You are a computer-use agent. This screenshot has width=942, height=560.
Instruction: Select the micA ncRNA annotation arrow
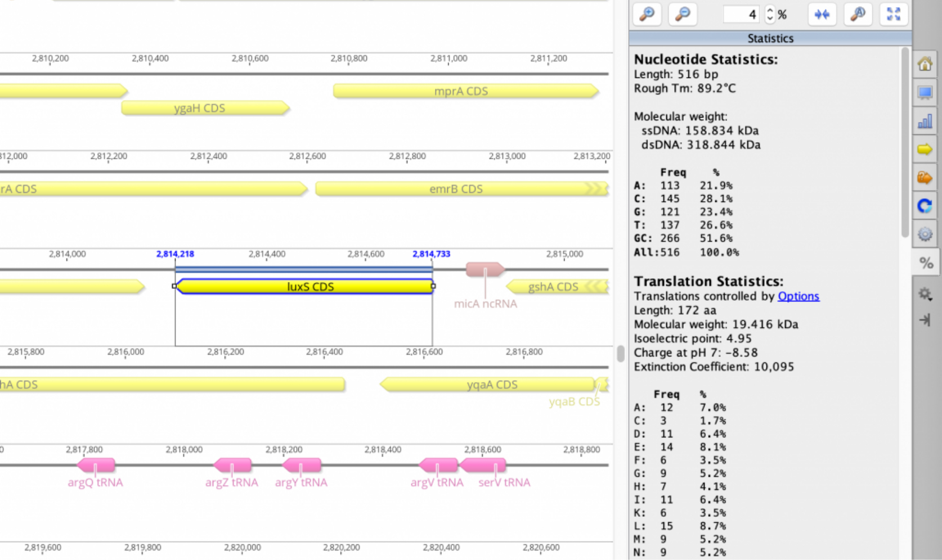pos(485,270)
